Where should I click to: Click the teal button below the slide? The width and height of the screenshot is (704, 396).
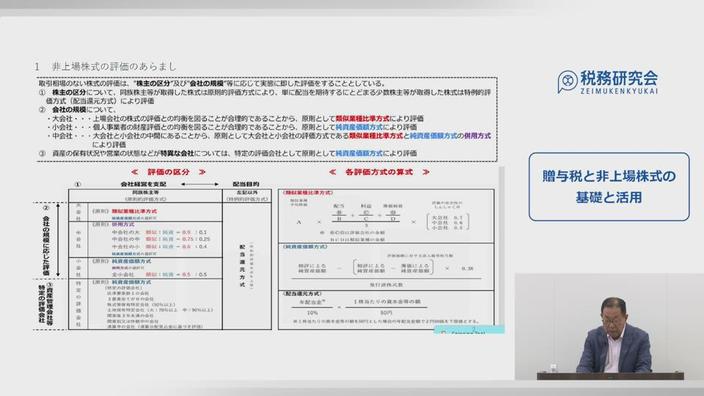469,330
